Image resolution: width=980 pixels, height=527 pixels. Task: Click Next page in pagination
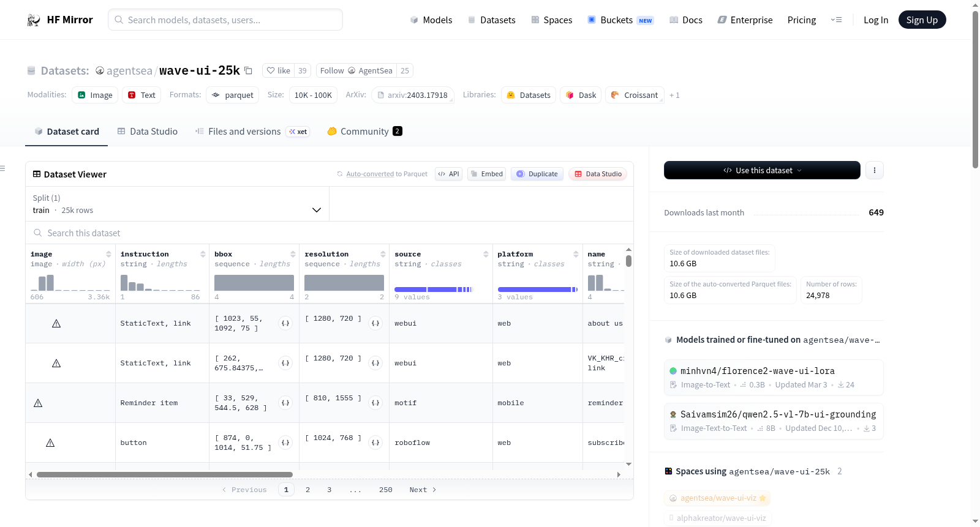pyautogui.click(x=423, y=490)
